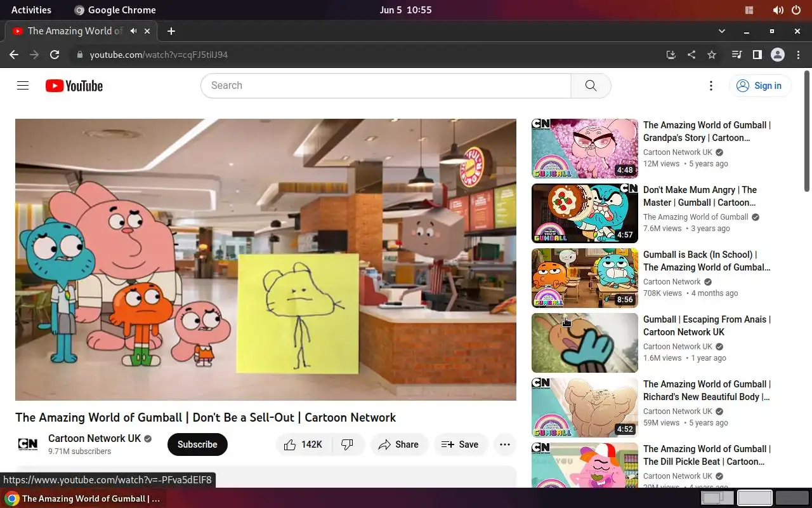Open Cartoon Network UK channel avatar
The width and height of the screenshot is (812, 508).
(x=28, y=444)
